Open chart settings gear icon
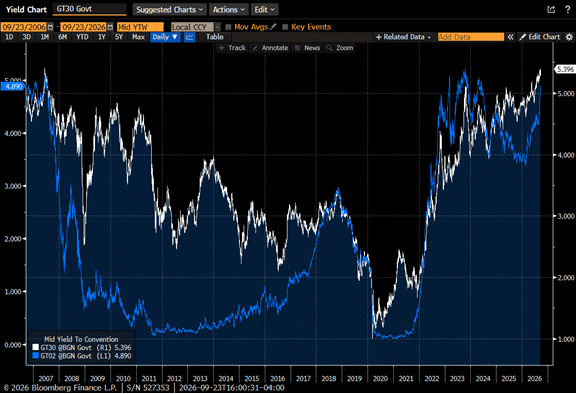This screenshot has height=394, width=577. 569,37
